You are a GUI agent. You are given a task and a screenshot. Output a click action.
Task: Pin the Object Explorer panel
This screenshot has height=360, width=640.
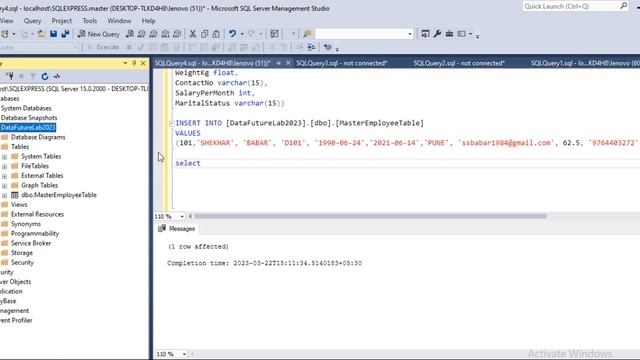[134, 63]
